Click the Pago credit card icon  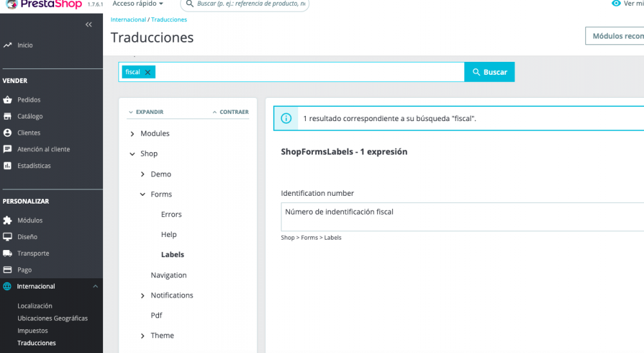pyautogui.click(x=7, y=270)
